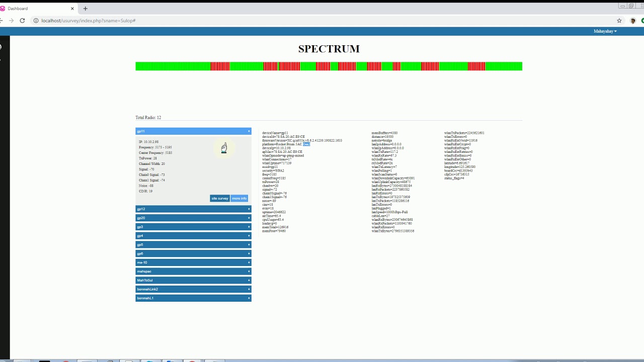Select the 'TxPower: 28' line
The height and width of the screenshot is (362, 644).
coord(148,158)
